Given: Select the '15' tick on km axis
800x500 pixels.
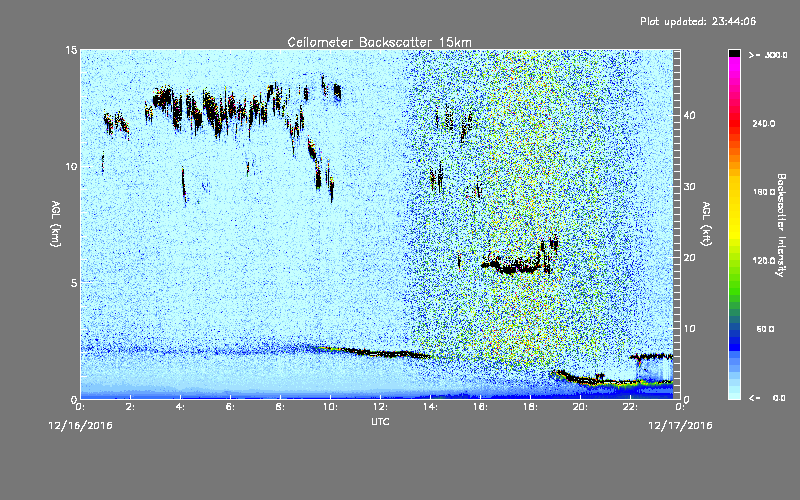Looking at the screenshot, I should coord(71,50).
